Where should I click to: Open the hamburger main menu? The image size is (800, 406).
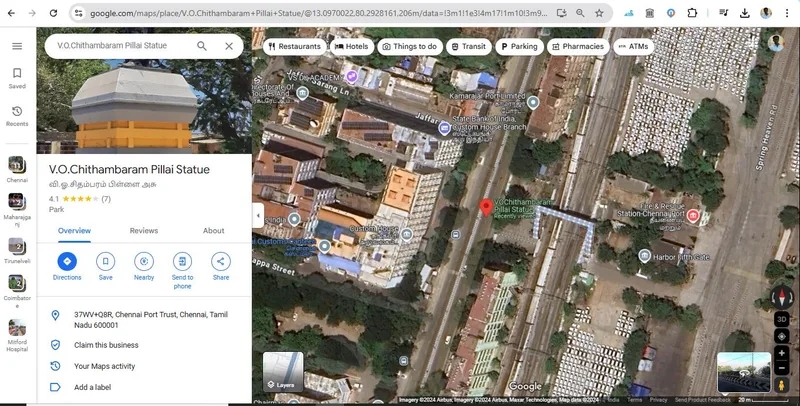(17, 46)
